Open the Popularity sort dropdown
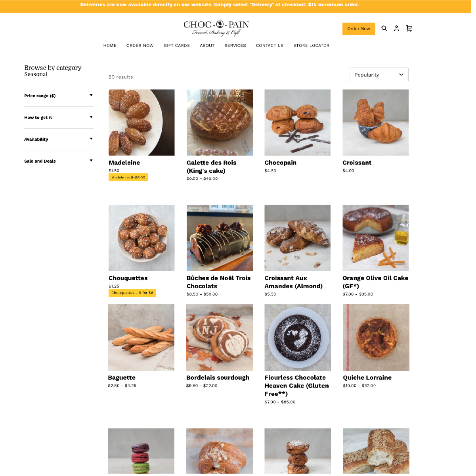The image size is (476, 476). (379, 75)
